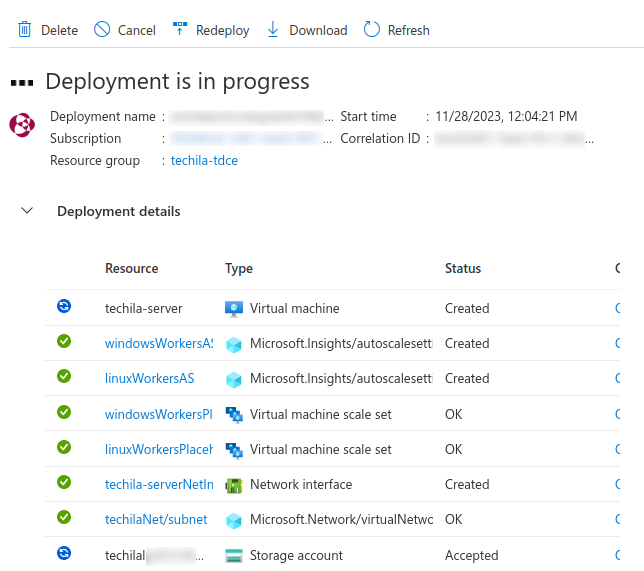The image size is (644, 571).
Task: Open the techila-serverNetInt resource link
Action: pyautogui.click(x=158, y=485)
